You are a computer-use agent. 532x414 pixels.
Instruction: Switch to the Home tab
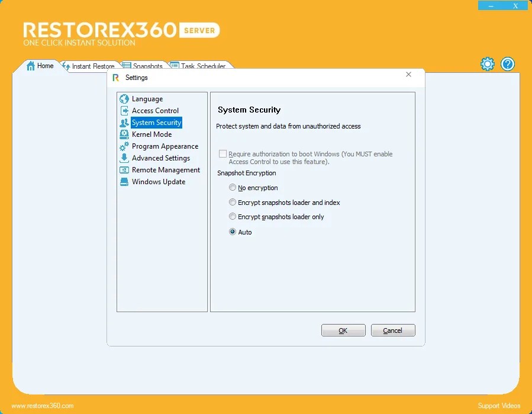click(40, 66)
